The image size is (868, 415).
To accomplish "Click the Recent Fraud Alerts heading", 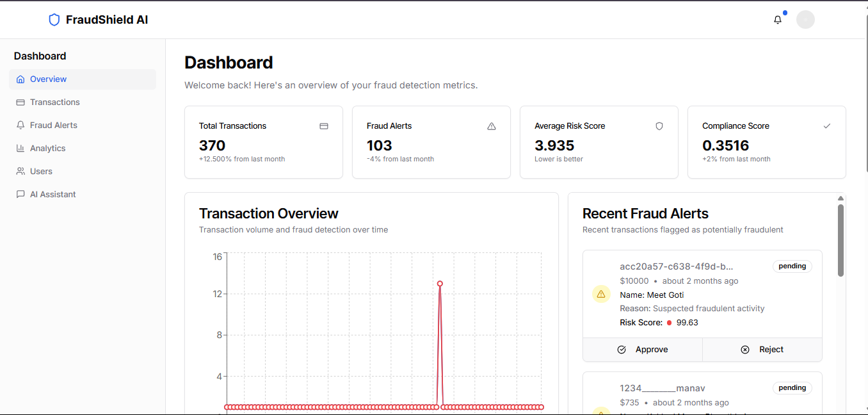I will pos(645,213).
